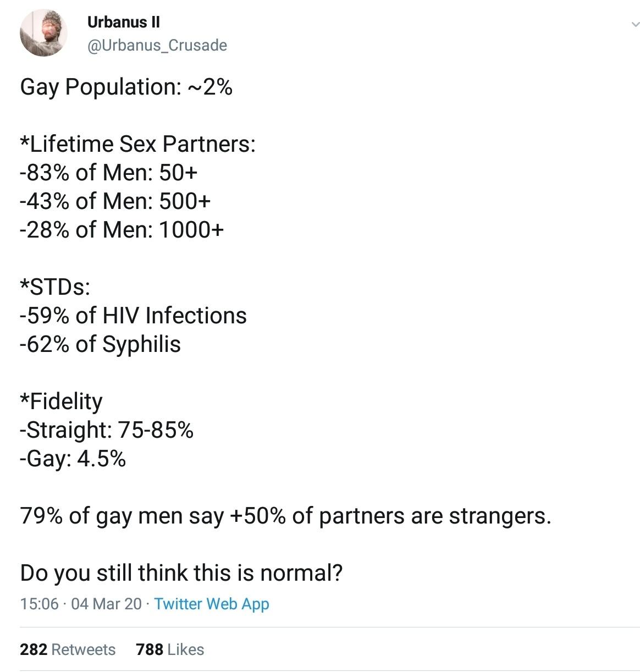The width and height of the screenshot is (640, 672).
Task: Open the Urbanus II display name link
Action: coord(123,22)
